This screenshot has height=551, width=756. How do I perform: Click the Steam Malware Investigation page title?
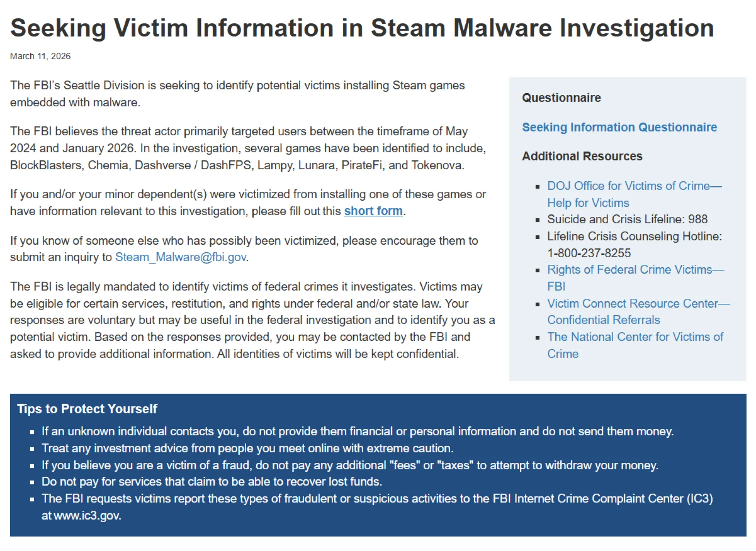[362, 28]
